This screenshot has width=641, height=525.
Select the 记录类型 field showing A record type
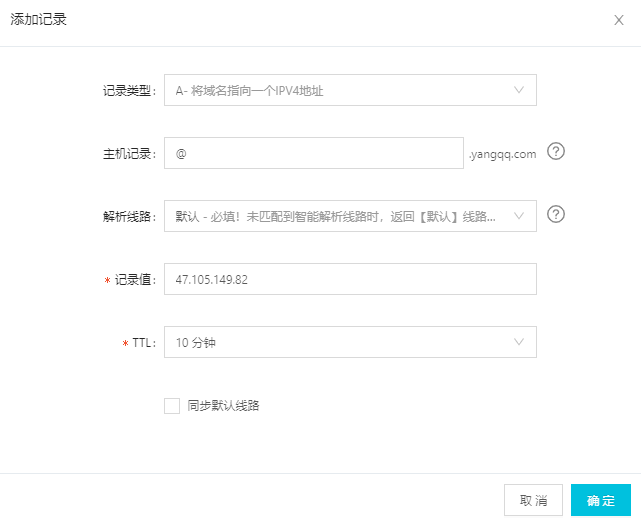pos(340,90)
